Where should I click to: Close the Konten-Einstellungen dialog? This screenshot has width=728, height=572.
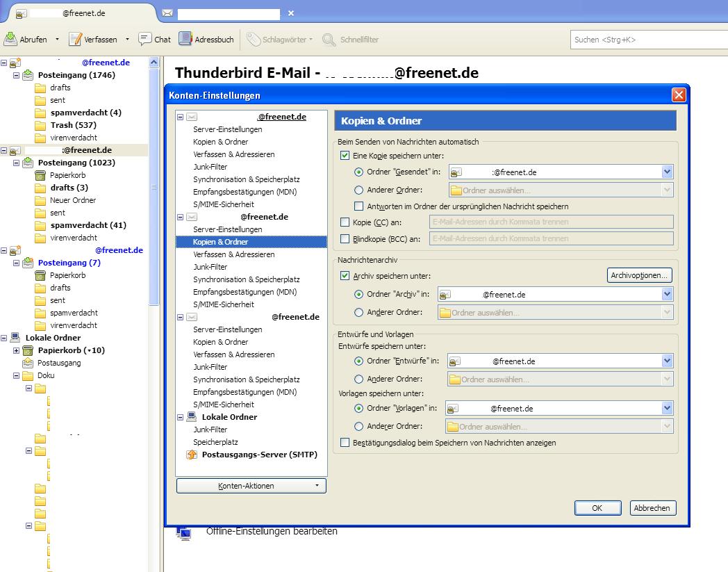click(x=678, y=95)
